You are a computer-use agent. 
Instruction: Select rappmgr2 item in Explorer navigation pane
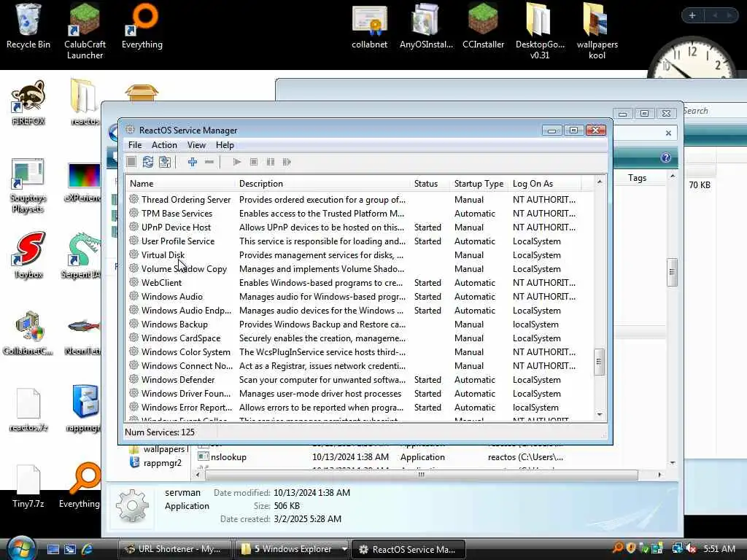(x=163, y=463)
